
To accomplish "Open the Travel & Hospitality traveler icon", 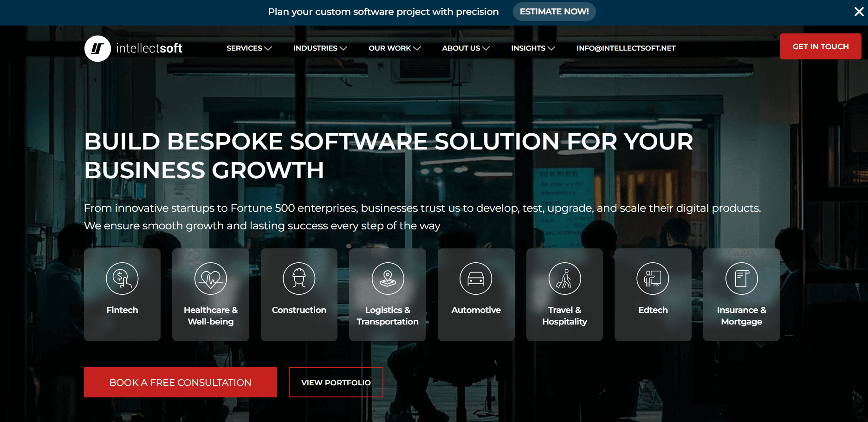I will click(x=564, y=279).
